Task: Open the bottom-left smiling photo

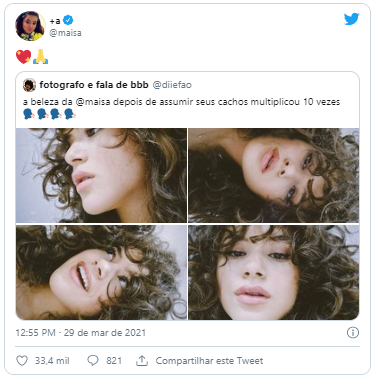Action: (101, 272)
